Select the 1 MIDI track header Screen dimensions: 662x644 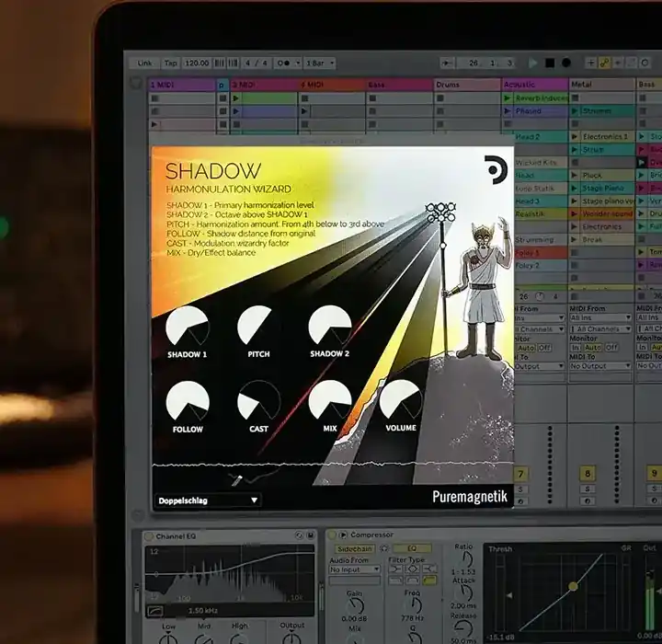[181, 85]
